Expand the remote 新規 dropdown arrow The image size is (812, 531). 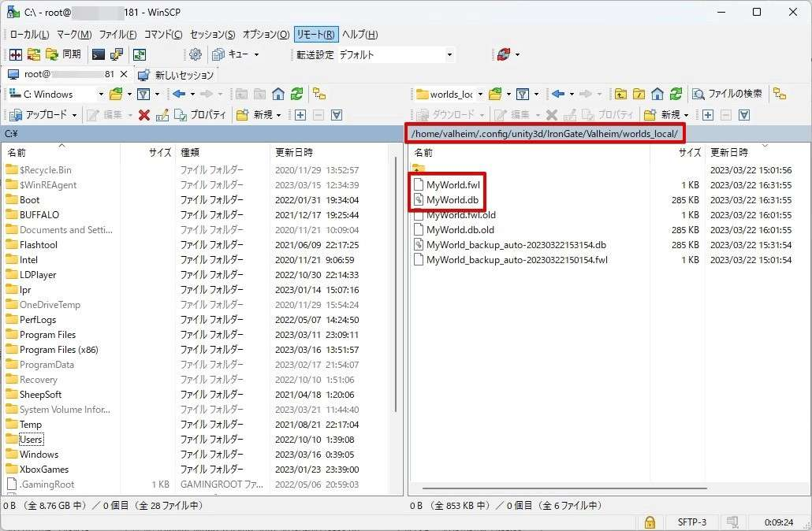point(686,115)
